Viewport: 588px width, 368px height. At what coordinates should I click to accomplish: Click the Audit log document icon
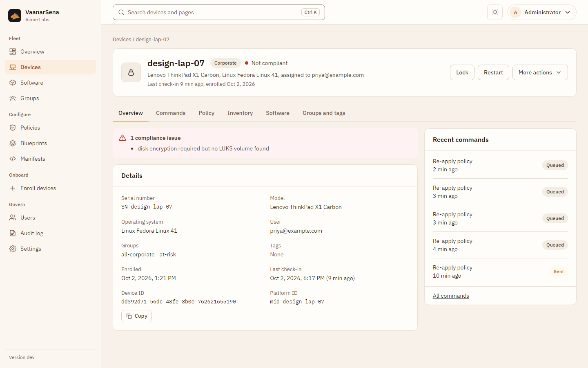[x=13, y=233]
